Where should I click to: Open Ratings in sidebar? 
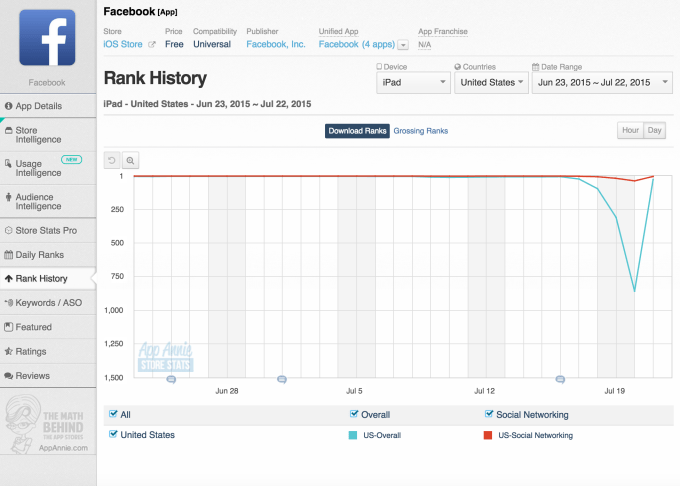click(x=48, y=351)
